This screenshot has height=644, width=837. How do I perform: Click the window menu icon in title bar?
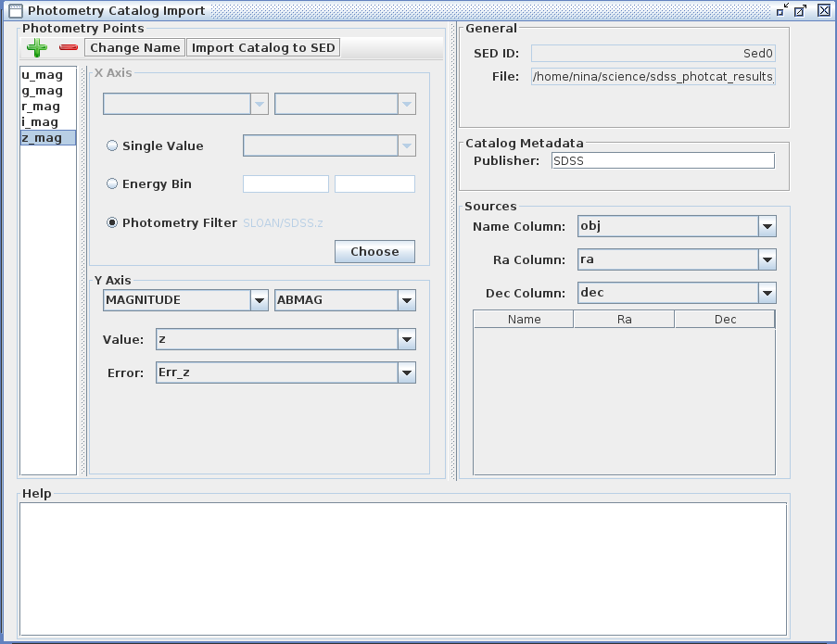[16, 10]
